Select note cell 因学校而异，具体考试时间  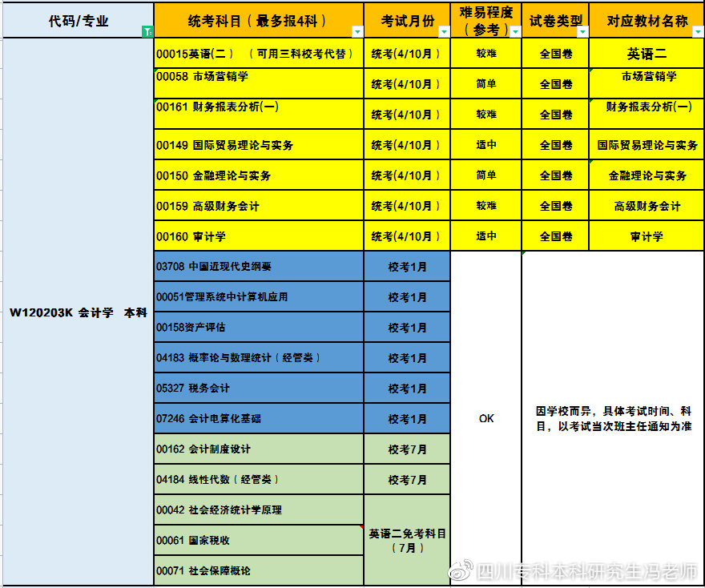(x=614, y=418)
